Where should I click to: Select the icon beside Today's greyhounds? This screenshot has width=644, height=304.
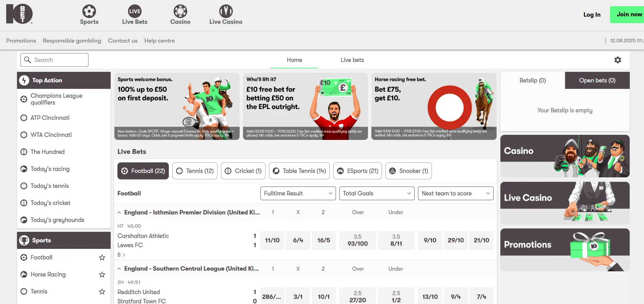[24, 220]
